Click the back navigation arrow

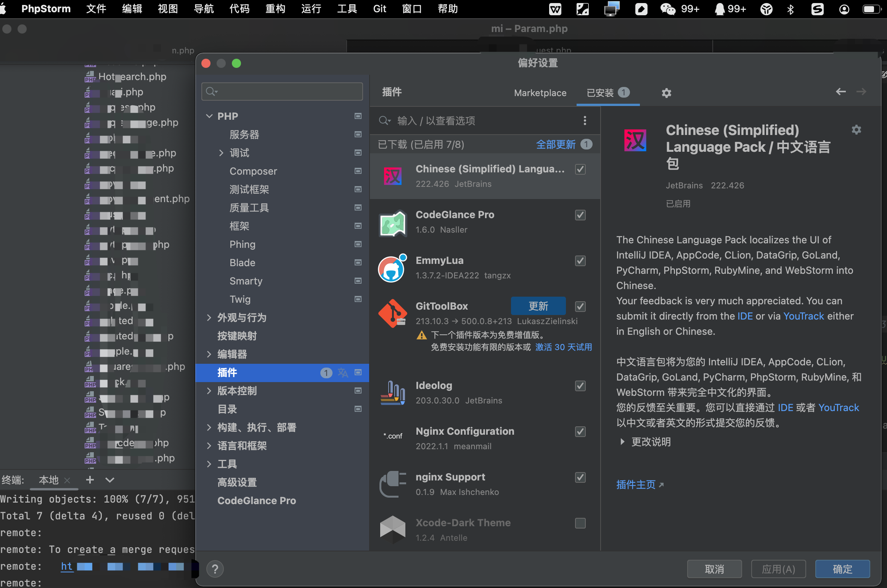pos(841,92)
